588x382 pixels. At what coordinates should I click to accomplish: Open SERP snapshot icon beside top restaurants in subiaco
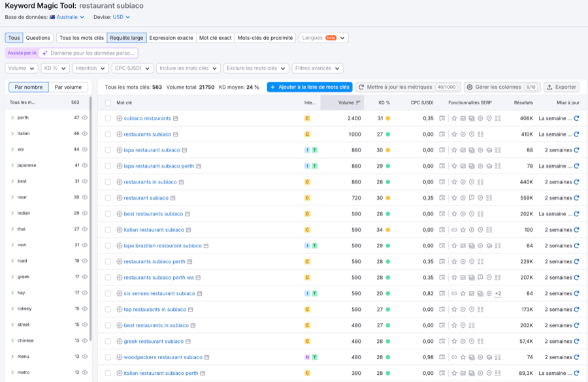(x=191, y=310)
